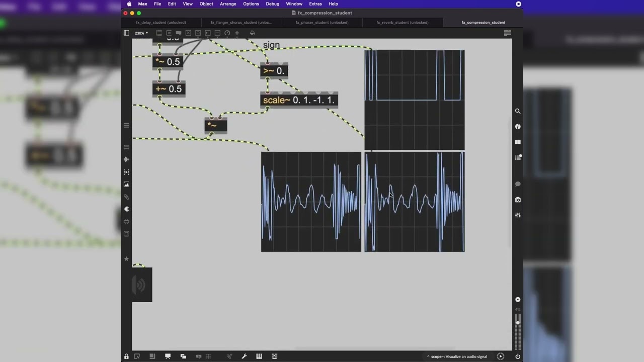Toggle the grid display icon
Screen dimensions: 644x362
point(208,356)
